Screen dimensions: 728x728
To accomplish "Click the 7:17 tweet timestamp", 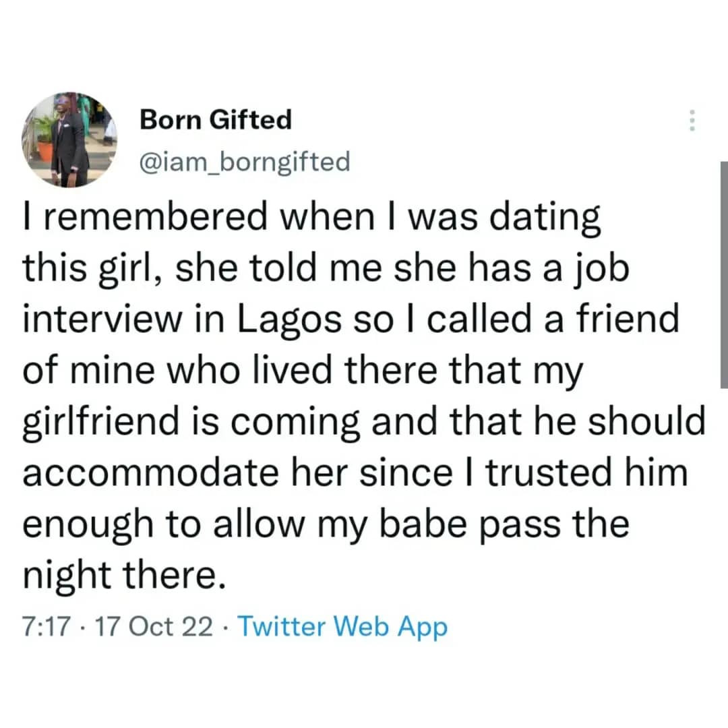I will [x=47, y=627].
